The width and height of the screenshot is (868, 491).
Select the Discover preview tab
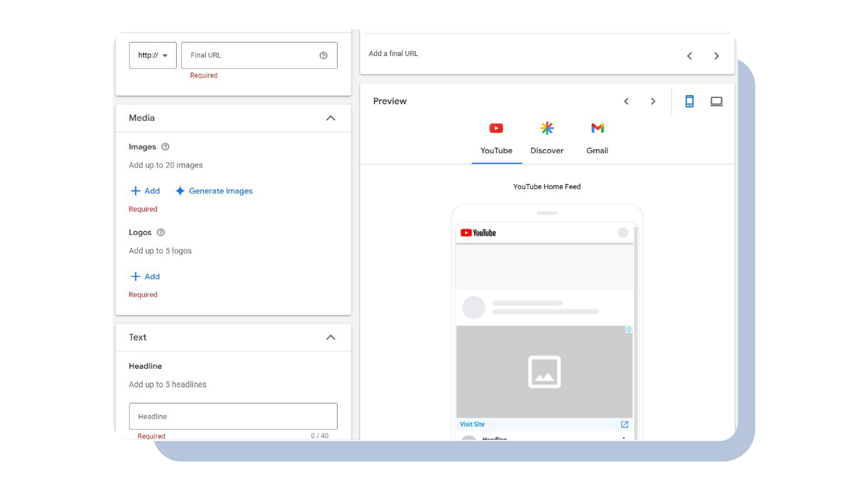click(547, 139)
